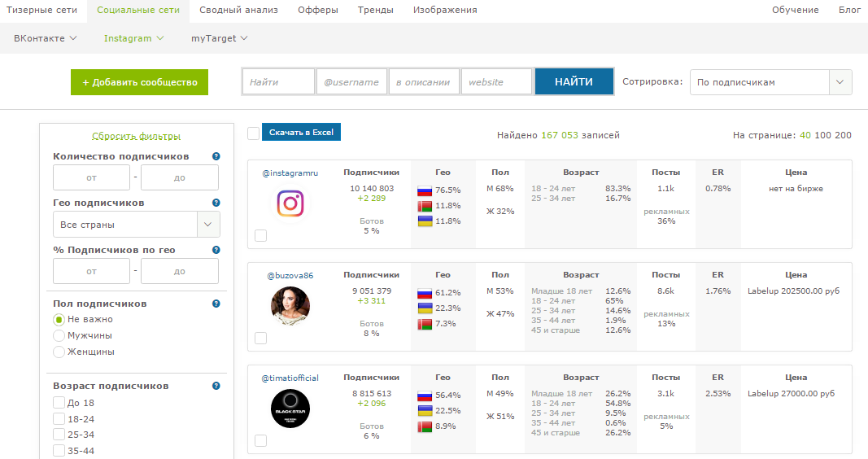
Task: Click the Ukraine flag in @buzova86 geo
Action: coord(425,309)
